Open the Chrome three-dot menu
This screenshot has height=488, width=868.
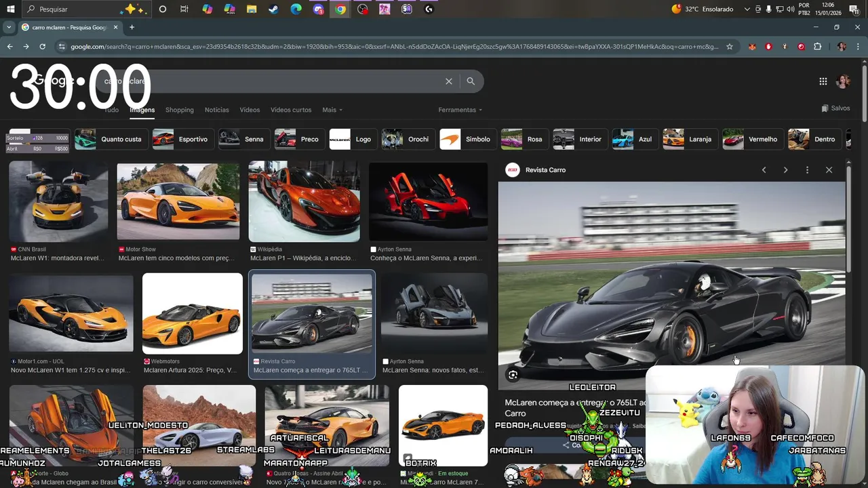pyautogui.click(x=857, y=47)
